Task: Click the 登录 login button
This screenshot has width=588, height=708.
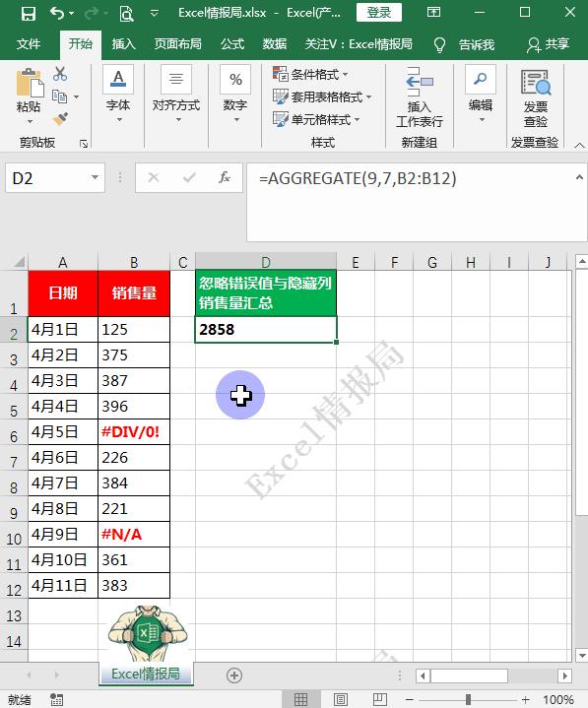Action: [x=379, y=12]
